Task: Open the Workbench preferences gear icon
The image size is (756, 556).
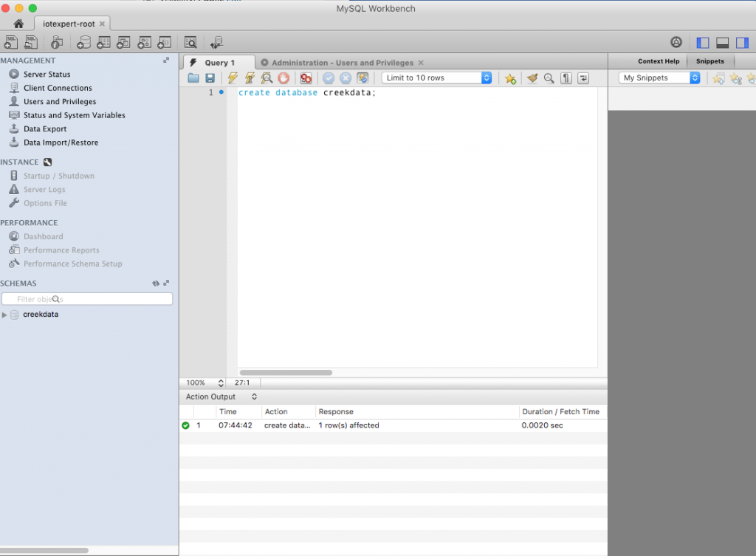Action: coord(676,42)
